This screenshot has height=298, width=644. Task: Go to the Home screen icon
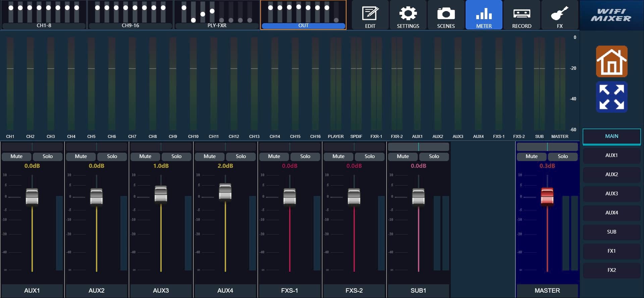[x=611, y=61]
